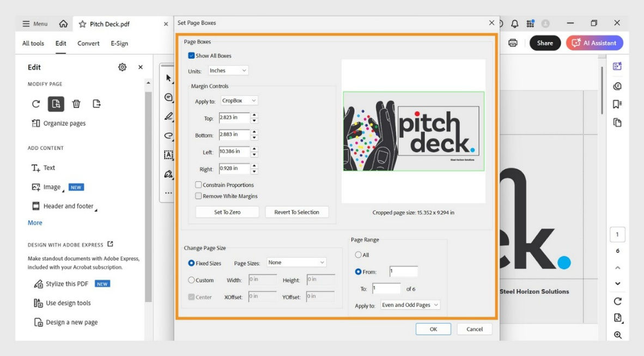This screenshot has width=644, height=356.
Task: Select the All radio button in Page Range
Action: pyautogui.click(x=359, y=254)
